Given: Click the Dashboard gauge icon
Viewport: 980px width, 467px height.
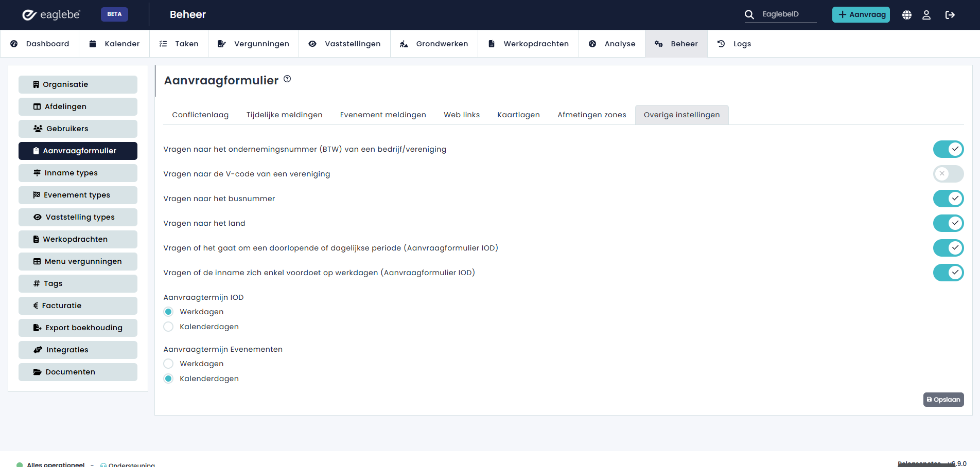Looking at the screenshot, I should (x=14, y=44).
